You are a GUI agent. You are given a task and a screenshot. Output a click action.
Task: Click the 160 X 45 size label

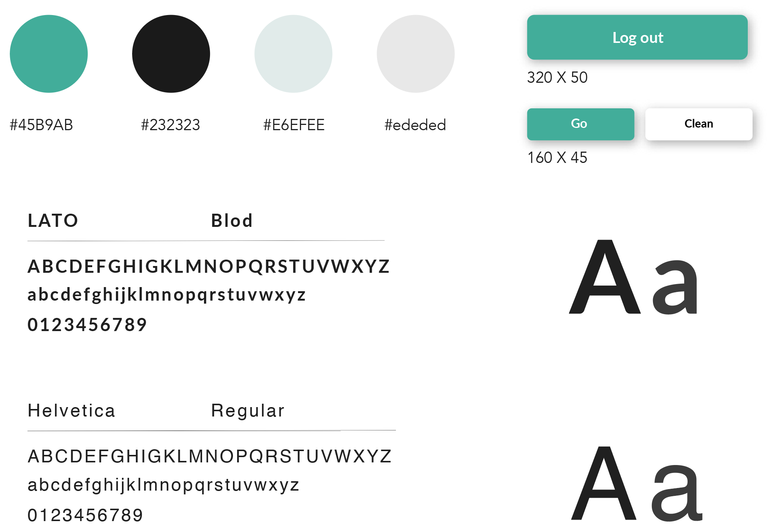tap(557, 158)
